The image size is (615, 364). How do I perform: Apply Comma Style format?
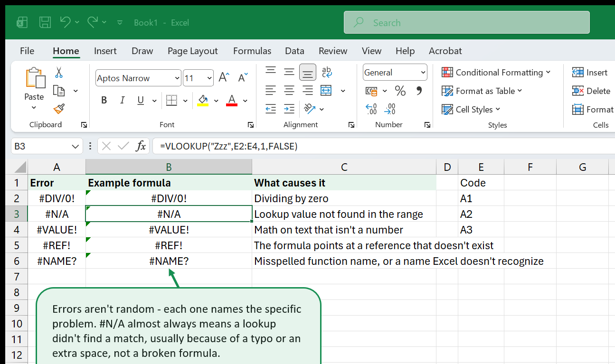tap(419, 91)
